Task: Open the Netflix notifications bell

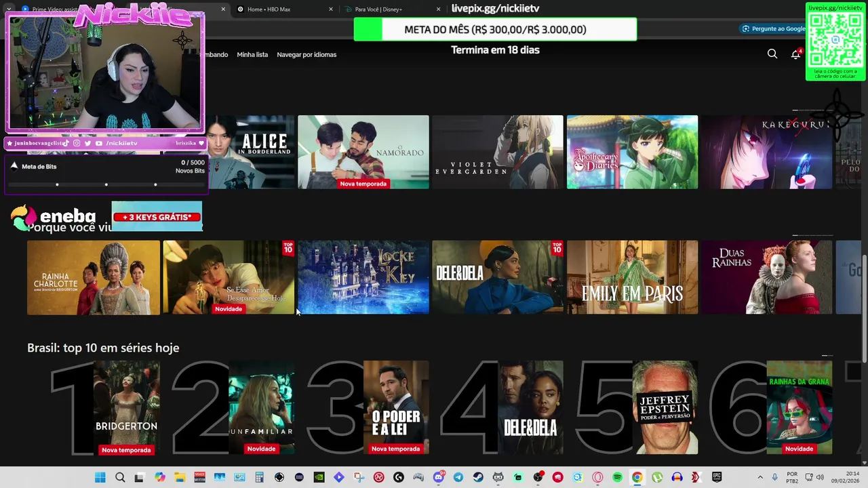Action: pos(795,54)
